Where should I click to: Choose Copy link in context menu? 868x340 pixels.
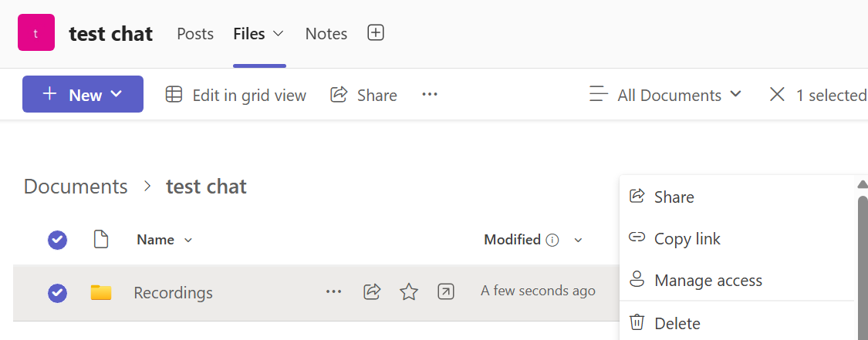click(x=687, y=239)
